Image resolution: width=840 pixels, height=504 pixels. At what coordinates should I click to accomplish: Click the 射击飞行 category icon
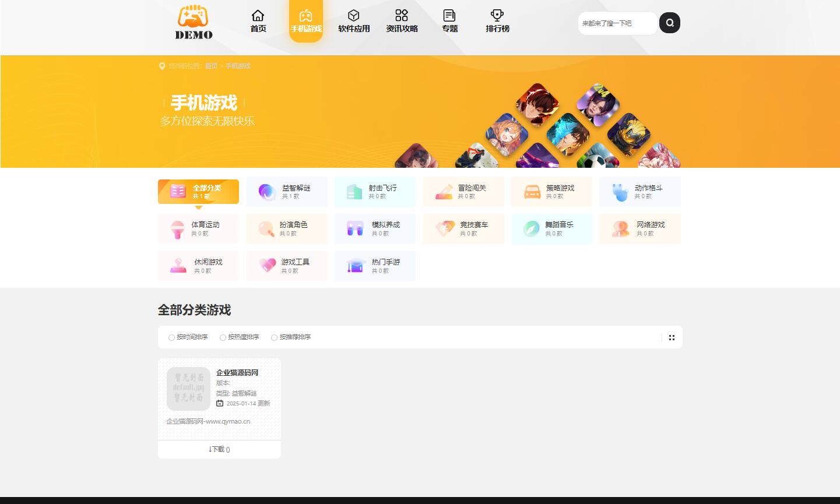355,192
